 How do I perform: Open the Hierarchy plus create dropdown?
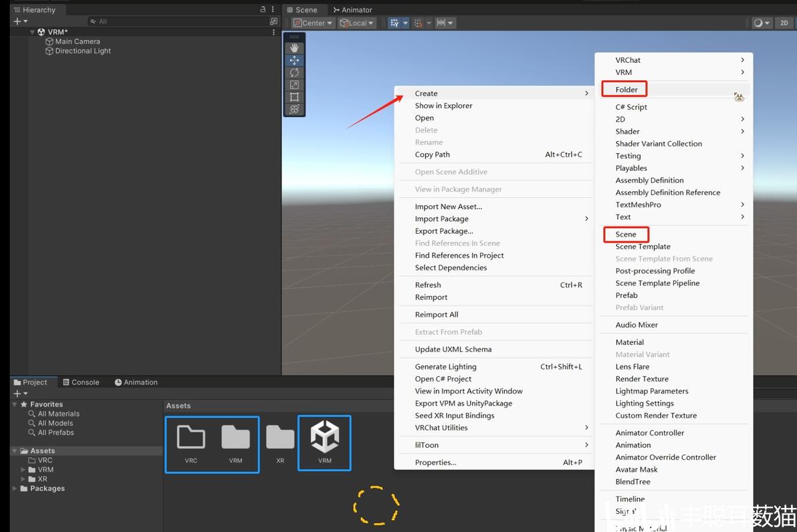20,21
